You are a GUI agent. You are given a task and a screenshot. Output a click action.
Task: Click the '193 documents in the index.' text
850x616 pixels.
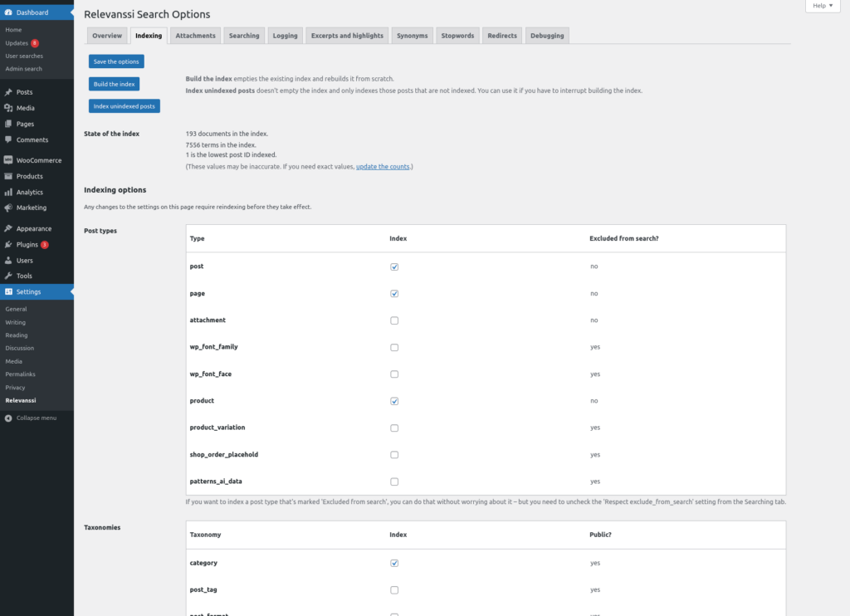tap(227, 134)
